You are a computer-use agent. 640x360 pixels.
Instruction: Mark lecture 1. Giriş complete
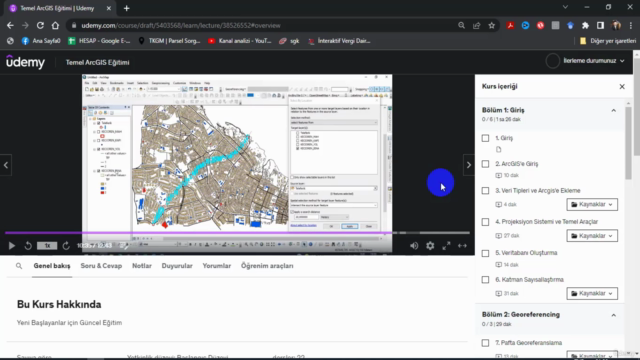485,138
